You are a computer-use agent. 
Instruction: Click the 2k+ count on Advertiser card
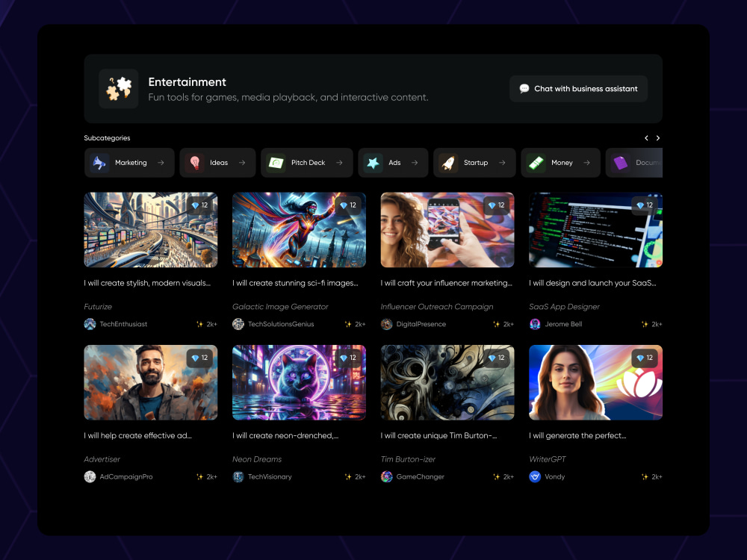tap(211, 476)
